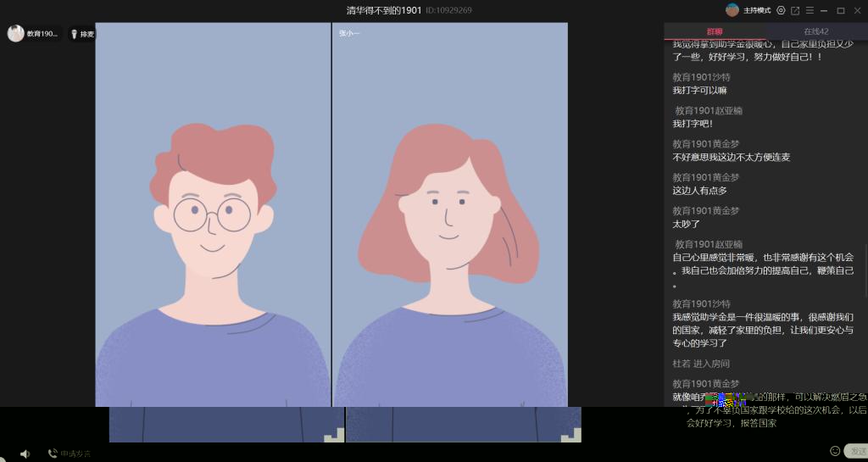Open settings hexagon icon in title bar
868x462 pixels.
point(781,10)
